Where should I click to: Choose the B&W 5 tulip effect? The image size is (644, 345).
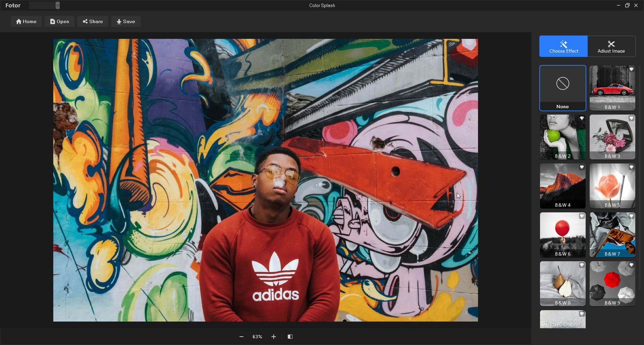(x=612, y=186)
